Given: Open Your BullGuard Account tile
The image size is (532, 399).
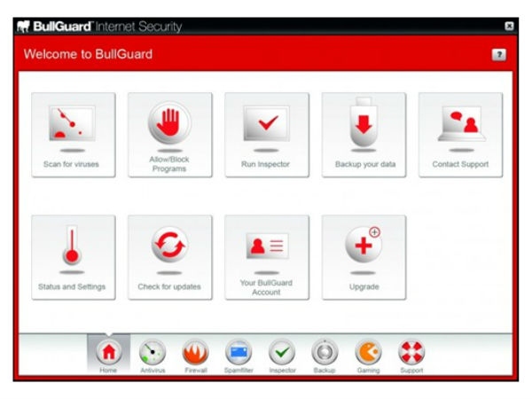Looking at the screenshot, I should (x=267, y=257).
